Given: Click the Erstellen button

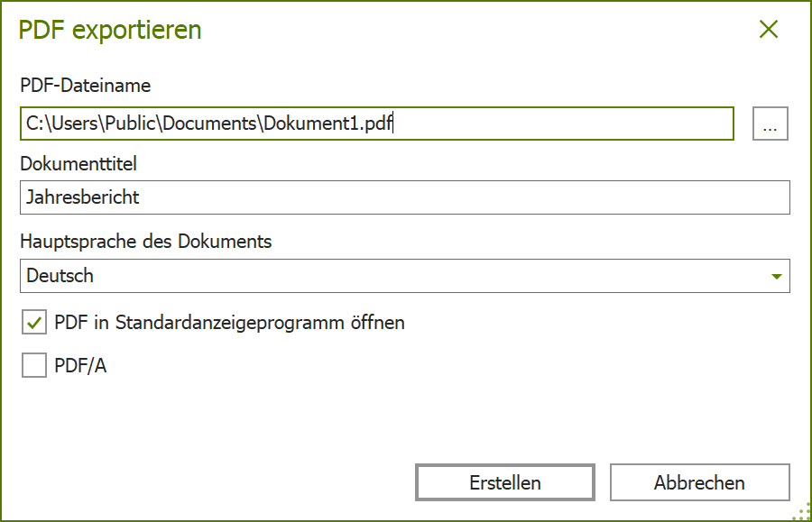Looking at the screenshot, I should click(505, 482).
